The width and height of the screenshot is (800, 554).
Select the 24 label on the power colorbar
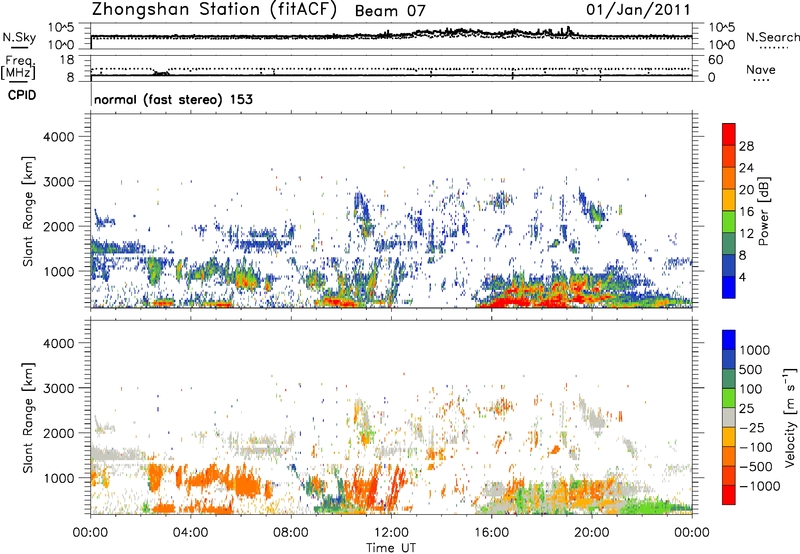point(746,168)
